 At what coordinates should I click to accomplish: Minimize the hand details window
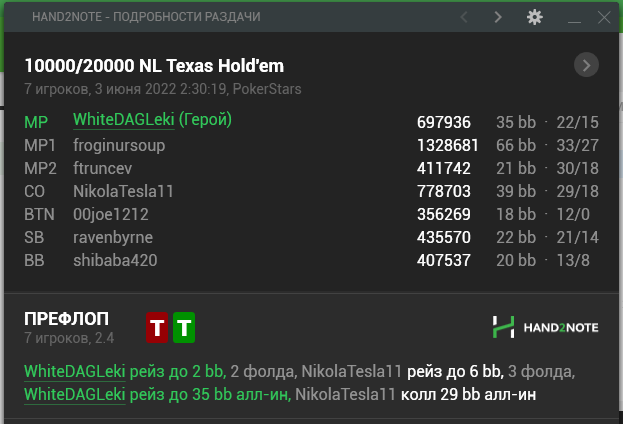[574, 18]
